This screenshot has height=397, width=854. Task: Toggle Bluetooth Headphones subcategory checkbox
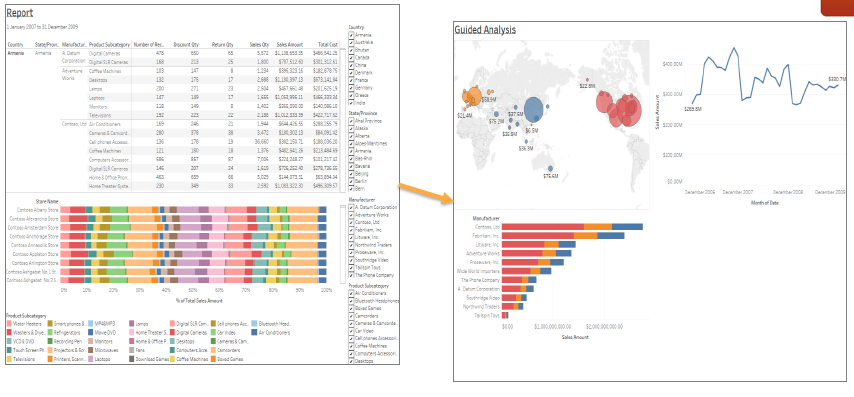pyautogui.click(x=351, y=301)
